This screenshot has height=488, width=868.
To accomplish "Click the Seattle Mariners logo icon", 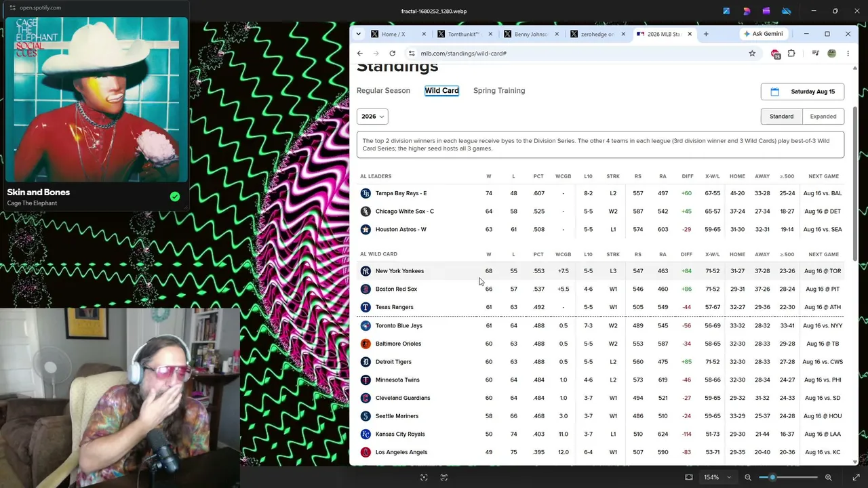I will (366, 416).
